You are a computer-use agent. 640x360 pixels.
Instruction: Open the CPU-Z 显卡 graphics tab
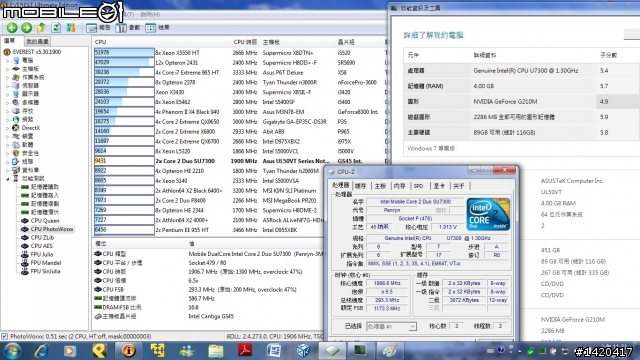(439, 186)
